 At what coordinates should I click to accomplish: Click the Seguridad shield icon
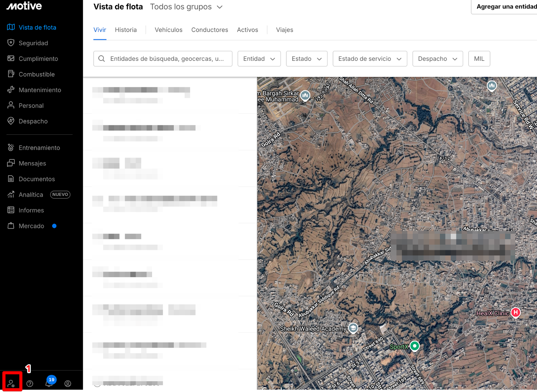point(11,43)
